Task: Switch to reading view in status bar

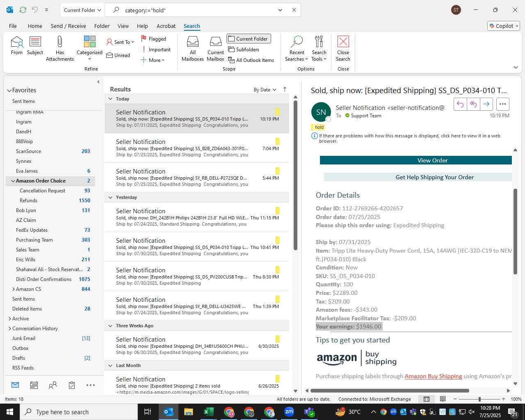Action: tap(443, 399)
